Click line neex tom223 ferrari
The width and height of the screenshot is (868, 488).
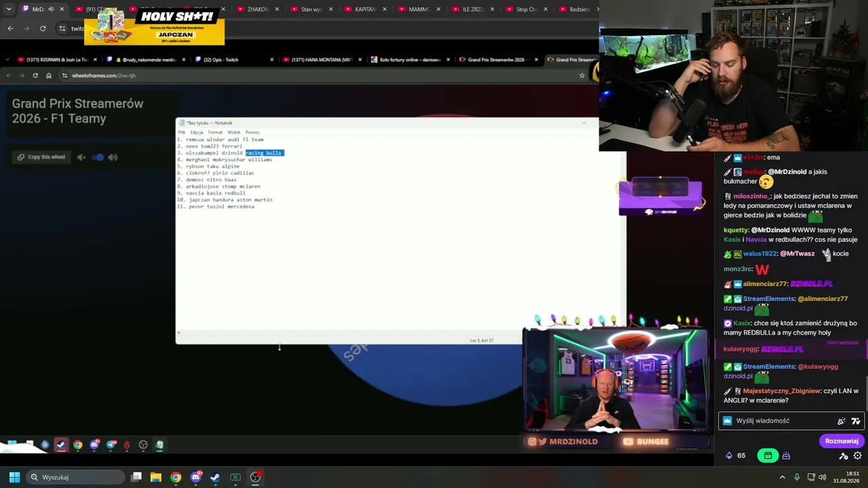[x=210, y=146]
